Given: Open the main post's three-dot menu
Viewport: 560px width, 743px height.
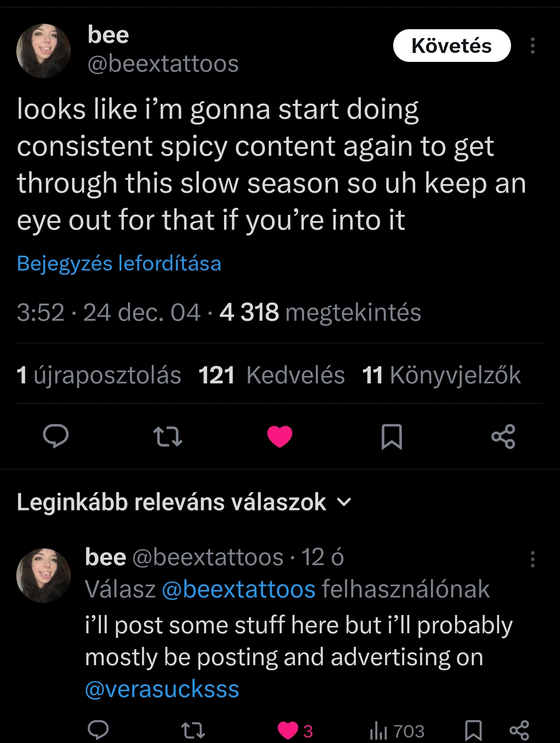Looking at the screenshot, I should pyautogui.click(x=532, y=46).
